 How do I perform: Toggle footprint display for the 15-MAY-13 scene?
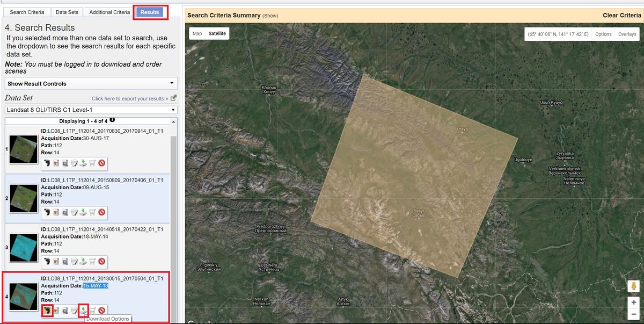pyautogui.click(x=47, y=310)
